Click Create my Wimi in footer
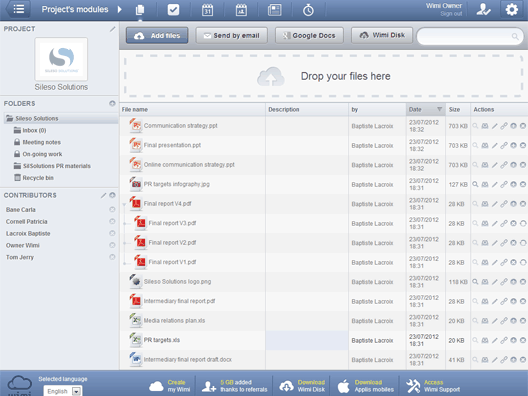The width and height of the screenshot is (528, 396). pyautogui.click(x=170, y=386)
